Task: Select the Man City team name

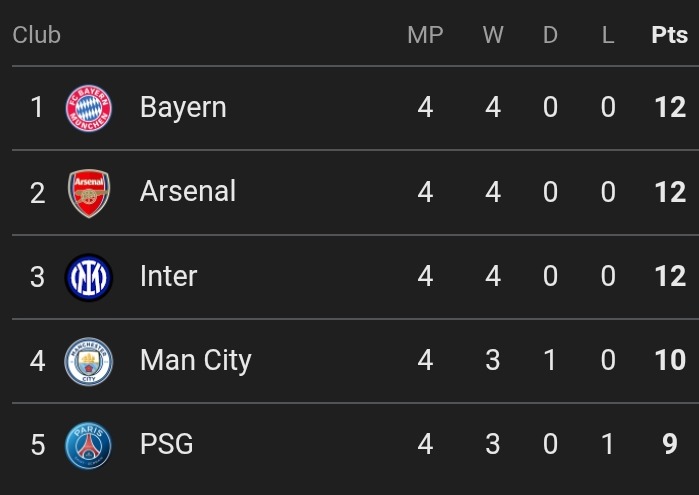Action: point(196,360)
